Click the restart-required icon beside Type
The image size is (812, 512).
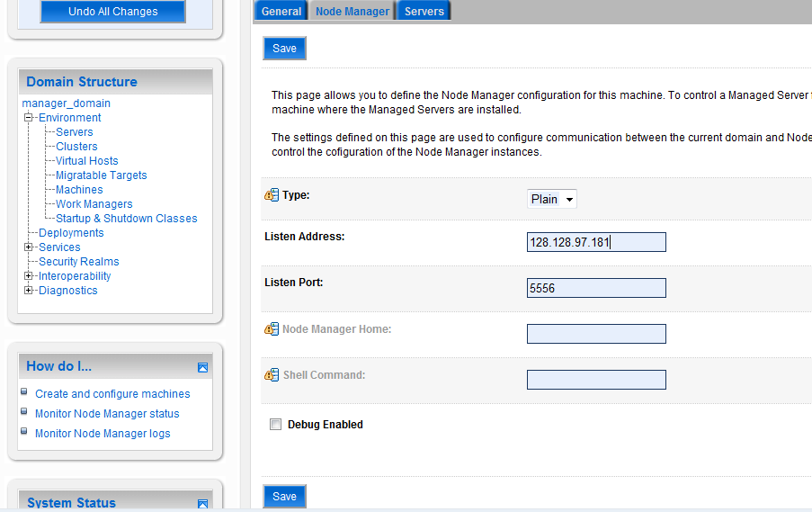272,195
